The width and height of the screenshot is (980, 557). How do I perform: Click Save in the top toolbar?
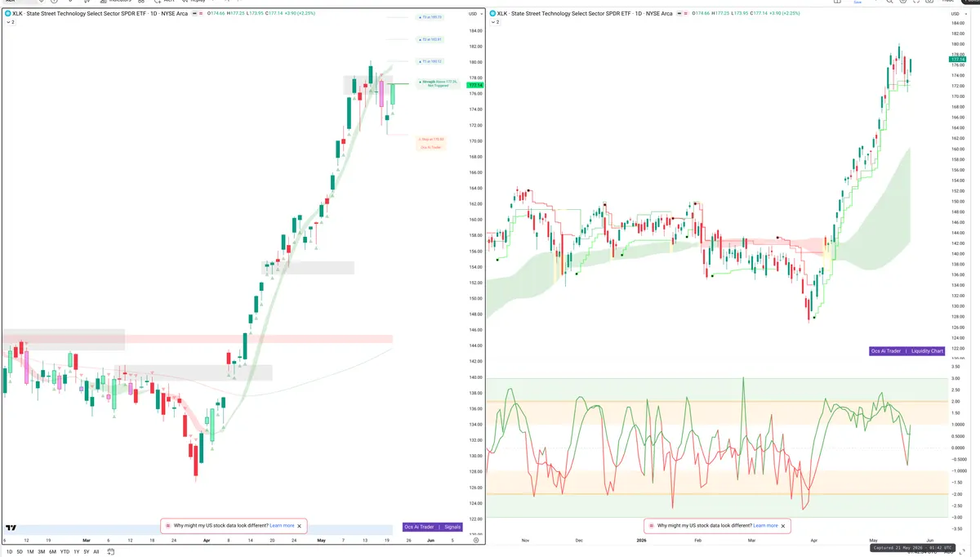pos(857,2)
